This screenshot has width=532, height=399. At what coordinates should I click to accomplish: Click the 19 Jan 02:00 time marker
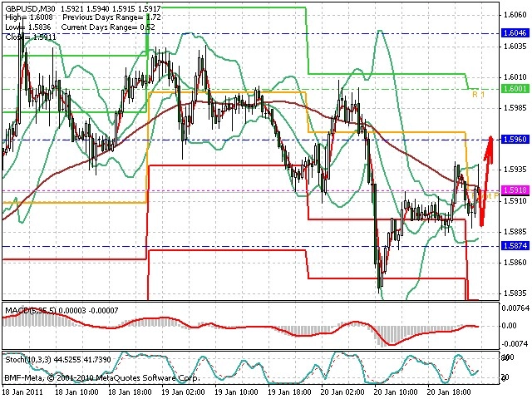click(x=183, y=392)
